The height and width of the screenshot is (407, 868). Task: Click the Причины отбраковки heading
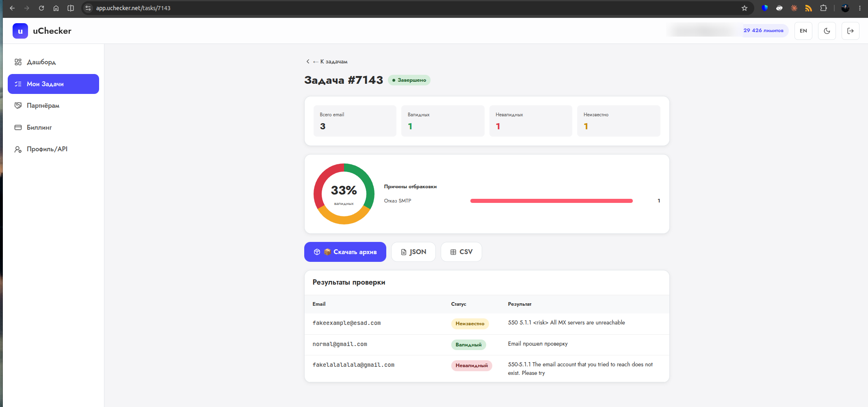pyautogui.click(x=410, y=187)
